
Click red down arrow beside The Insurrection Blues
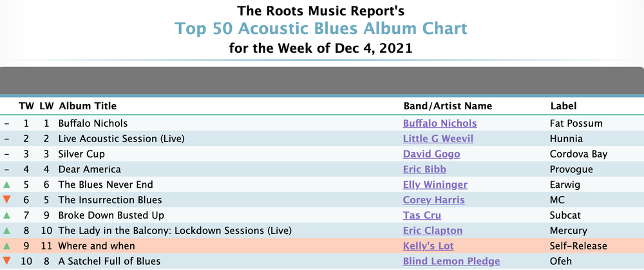(6, 200)
